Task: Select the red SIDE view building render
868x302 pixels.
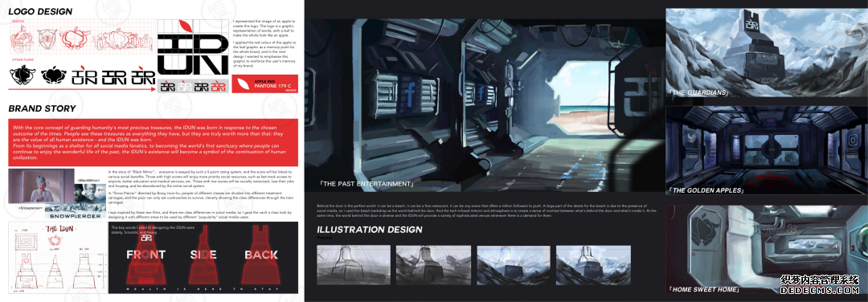Action: click(203, 255)
